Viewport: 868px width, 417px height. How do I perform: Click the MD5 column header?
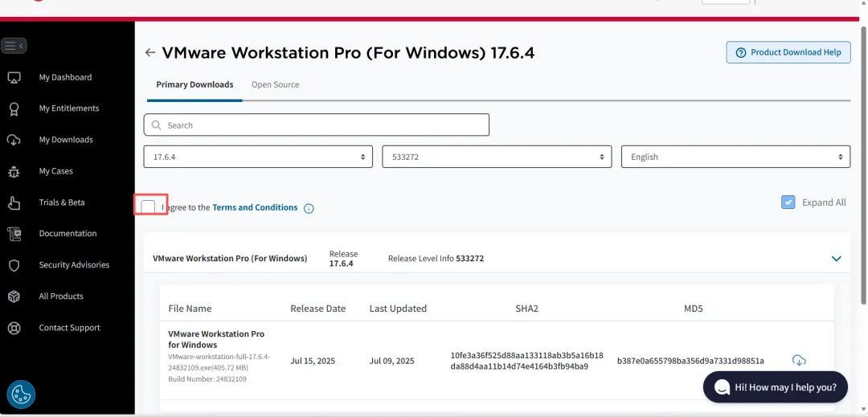693,309
